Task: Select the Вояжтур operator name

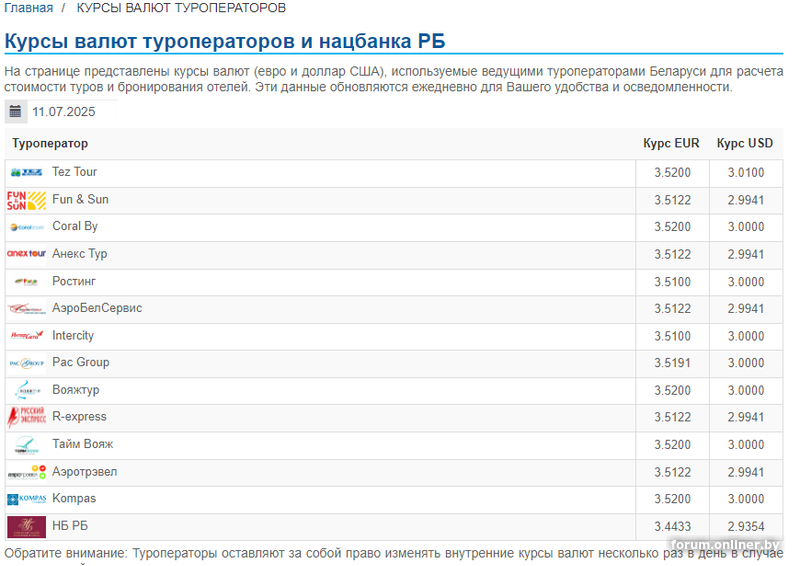Action: (x=76, y=390)
